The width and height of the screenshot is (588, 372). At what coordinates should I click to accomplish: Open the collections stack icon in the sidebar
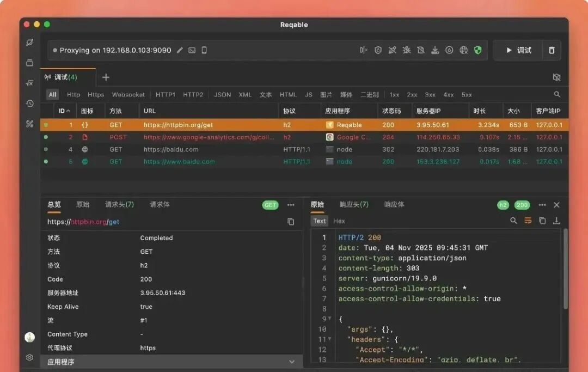(x=29, y=63)
